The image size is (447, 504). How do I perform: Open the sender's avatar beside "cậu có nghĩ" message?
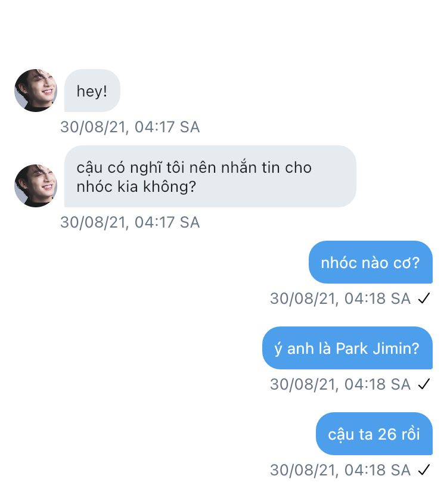tap(36, 186)
